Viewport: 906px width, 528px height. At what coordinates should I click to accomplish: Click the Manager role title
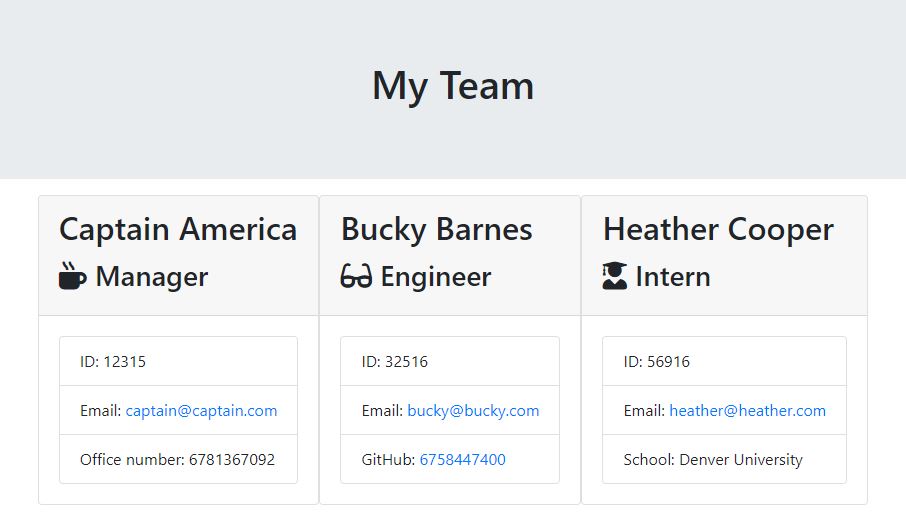(x=152, y=277)
